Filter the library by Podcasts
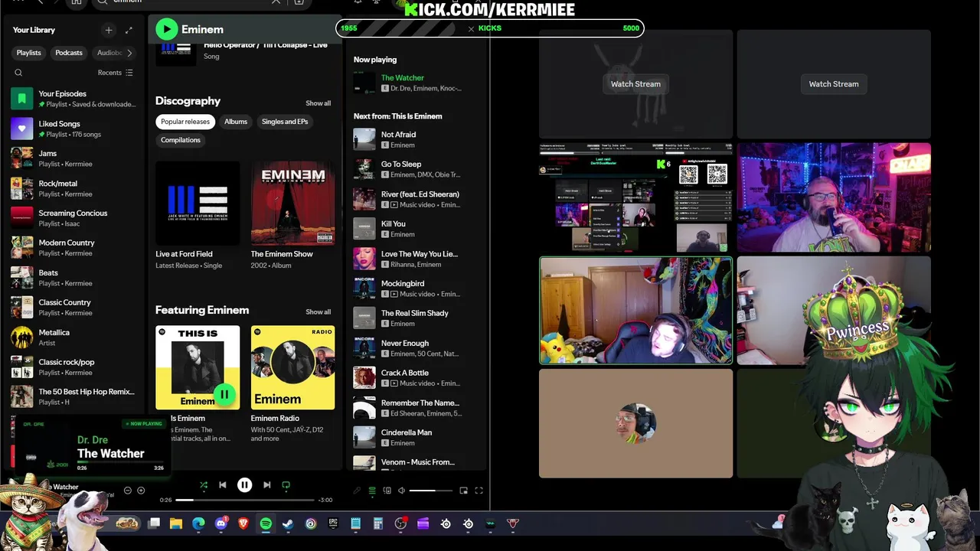The height and width of the screenshot is (551, 980). coord(69,53)
